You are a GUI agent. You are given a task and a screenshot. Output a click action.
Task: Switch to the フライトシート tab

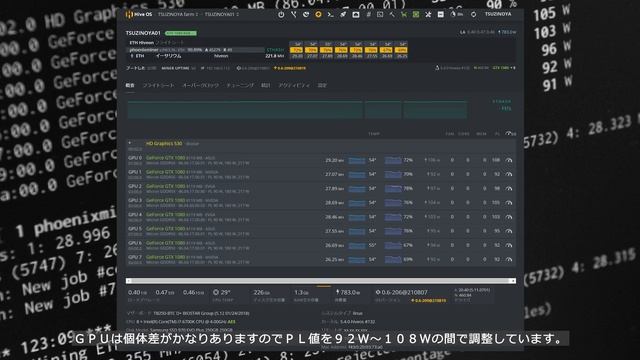tap(158, 86)
